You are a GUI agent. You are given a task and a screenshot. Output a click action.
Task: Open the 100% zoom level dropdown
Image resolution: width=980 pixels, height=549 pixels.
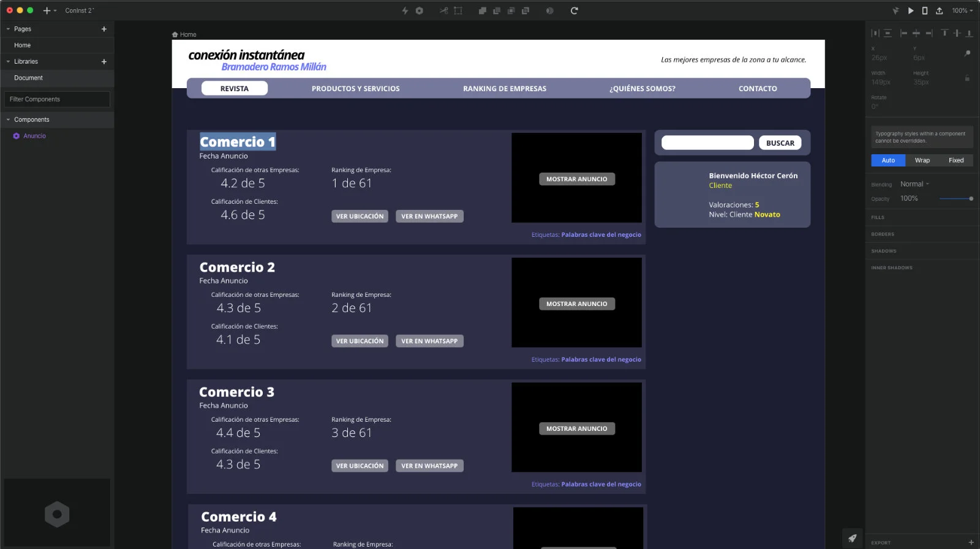[962, 10]
